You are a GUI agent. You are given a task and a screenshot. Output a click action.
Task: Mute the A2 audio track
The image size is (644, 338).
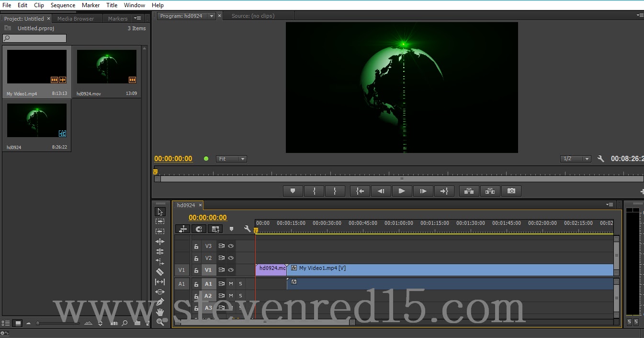tap(231, 296)
